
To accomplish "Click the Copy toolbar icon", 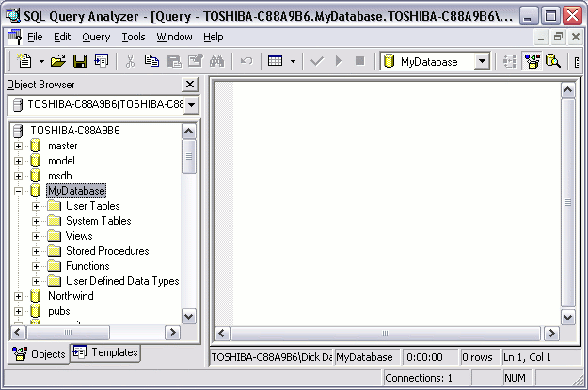I will coord(151,61).
